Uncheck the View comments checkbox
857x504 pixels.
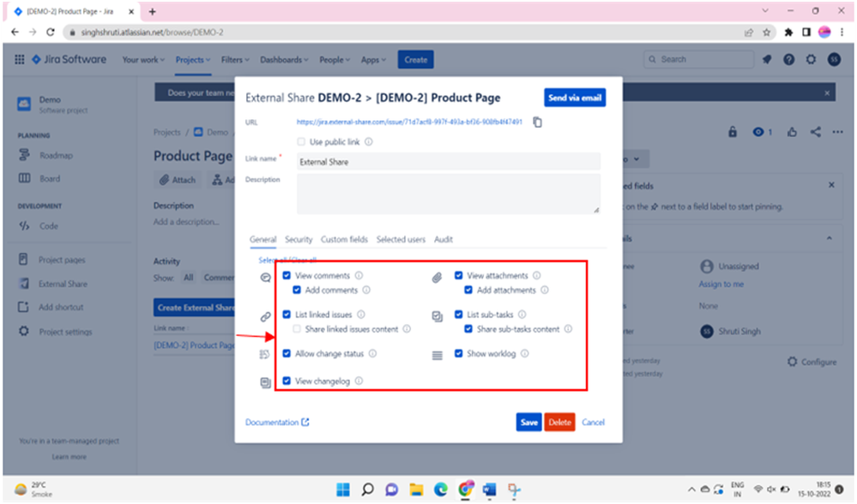coord(287,276)
